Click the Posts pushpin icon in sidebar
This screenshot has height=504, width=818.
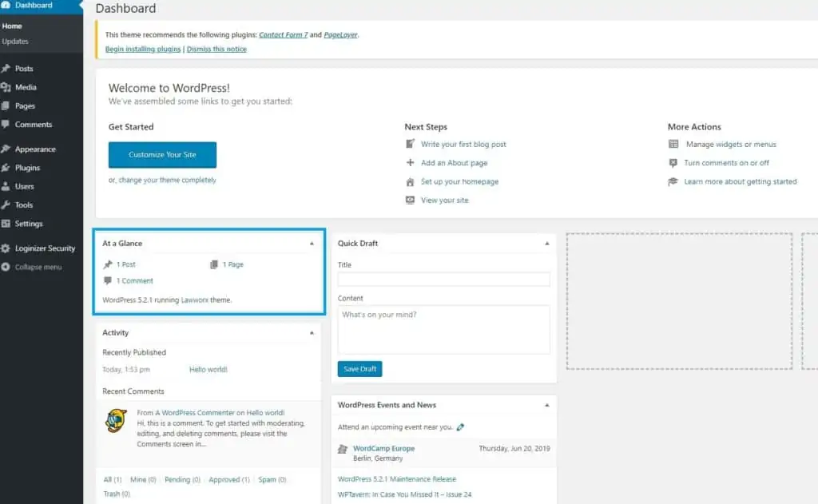click(6, 69)
